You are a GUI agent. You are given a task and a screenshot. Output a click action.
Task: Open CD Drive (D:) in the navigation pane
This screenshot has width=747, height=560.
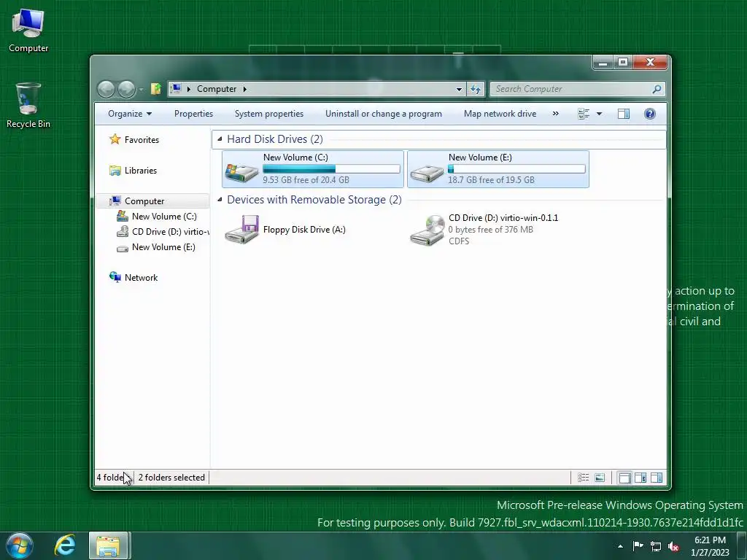pos(163,231)
